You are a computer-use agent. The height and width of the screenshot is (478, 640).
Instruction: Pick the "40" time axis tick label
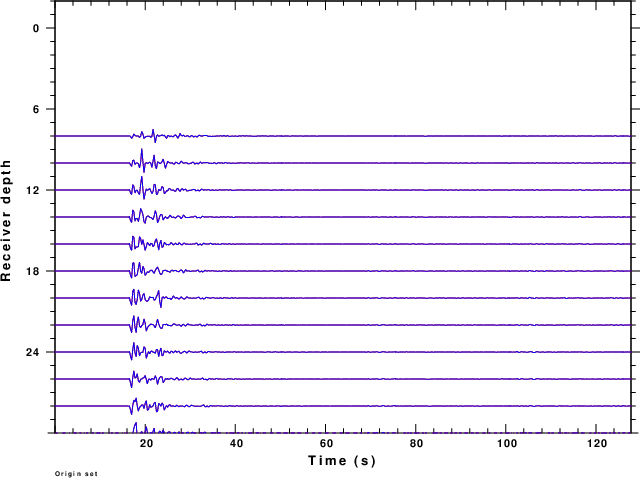[x=236, y=443]
